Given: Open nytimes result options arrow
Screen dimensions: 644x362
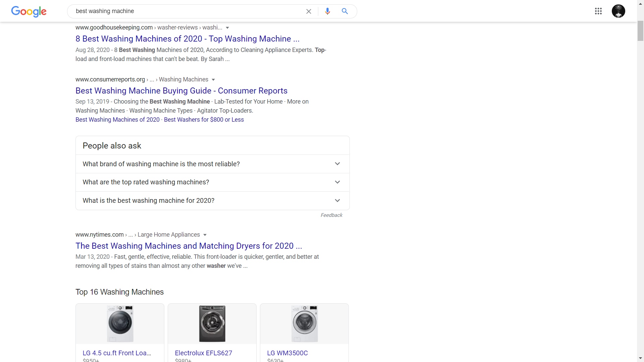Looking at the screenshot, I should pyautogui.click(x=205, y=235).
